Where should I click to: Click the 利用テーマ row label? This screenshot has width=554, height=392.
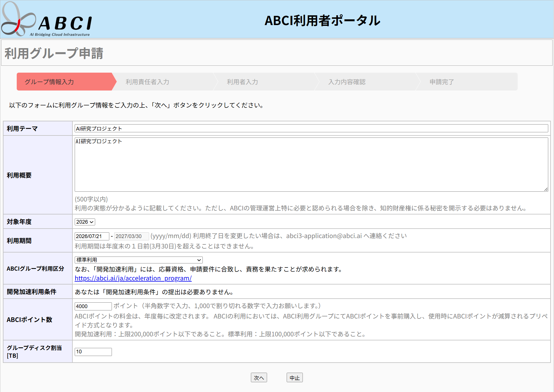(x=22, y=129)
